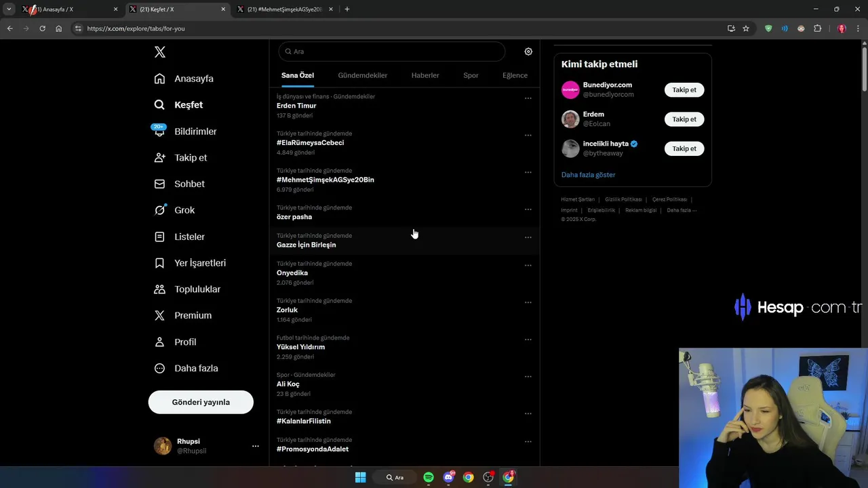The width and height of the screenshot is (868, 488).
Task: Open Windows Start menu
Action: (361, 477)
